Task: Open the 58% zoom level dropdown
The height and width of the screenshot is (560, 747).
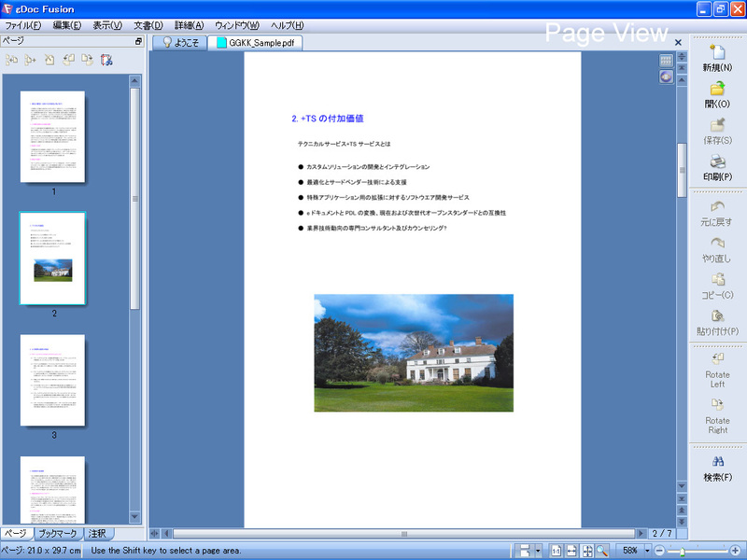Action: pos(647,551)
